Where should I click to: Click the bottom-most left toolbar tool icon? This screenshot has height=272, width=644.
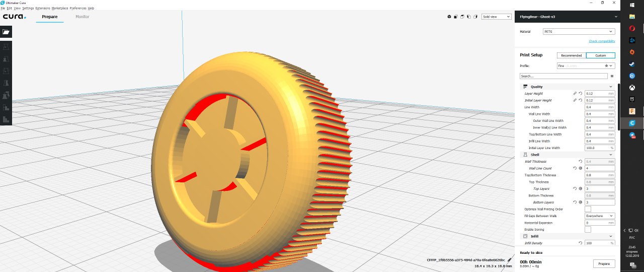click(x=6, y=119)
